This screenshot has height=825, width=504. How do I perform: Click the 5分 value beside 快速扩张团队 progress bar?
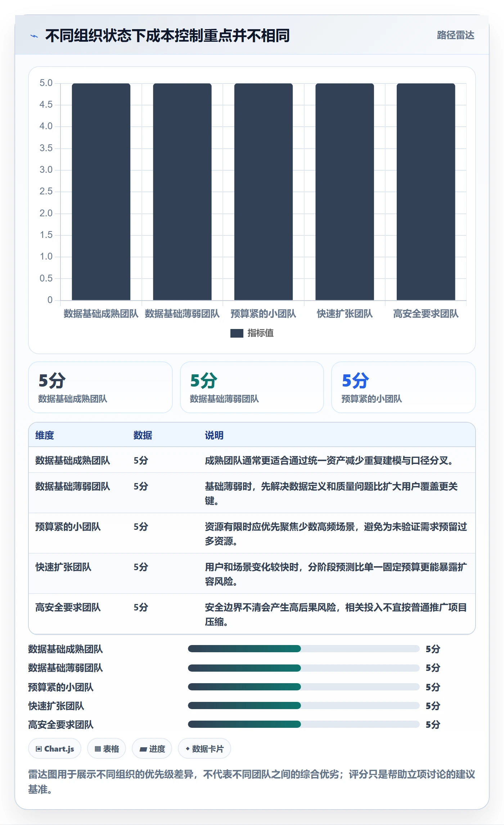click(x=433, y=705)
